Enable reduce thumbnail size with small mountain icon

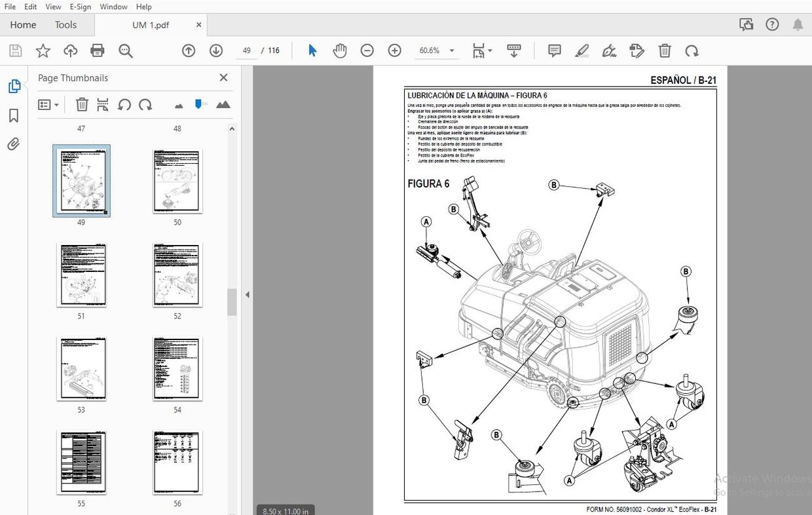[x=178, y=104]
